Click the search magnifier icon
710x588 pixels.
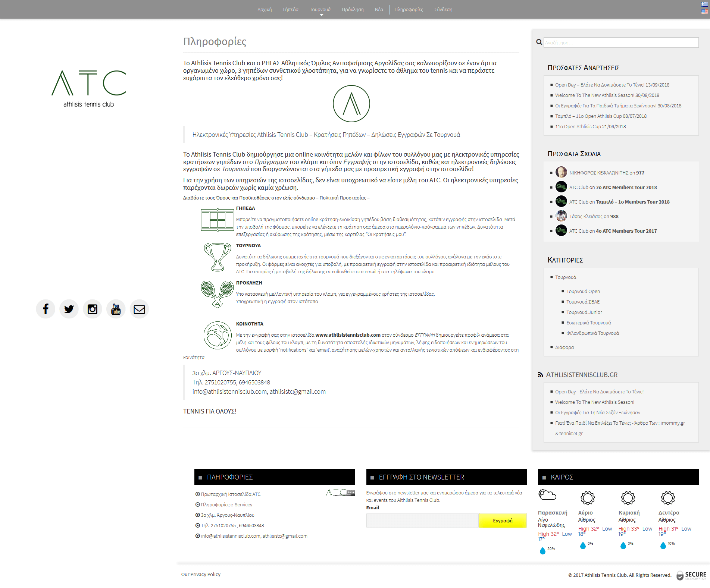(539, 42)
